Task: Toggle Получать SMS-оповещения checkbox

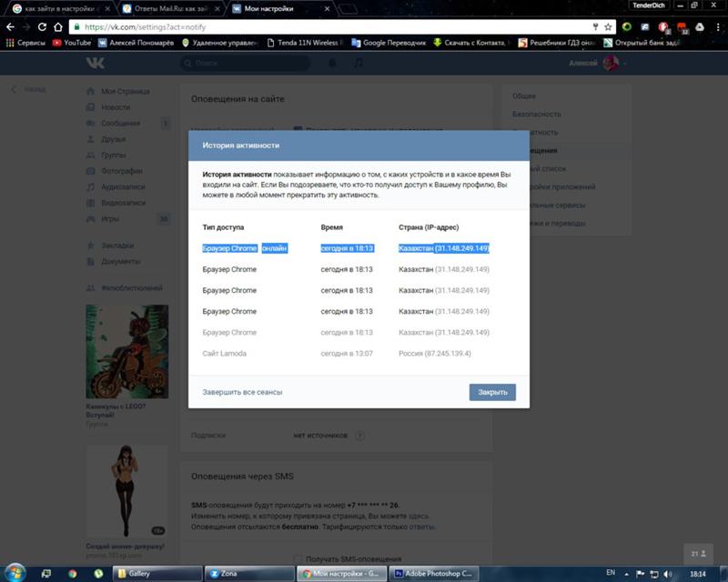Action: (298, 558)
